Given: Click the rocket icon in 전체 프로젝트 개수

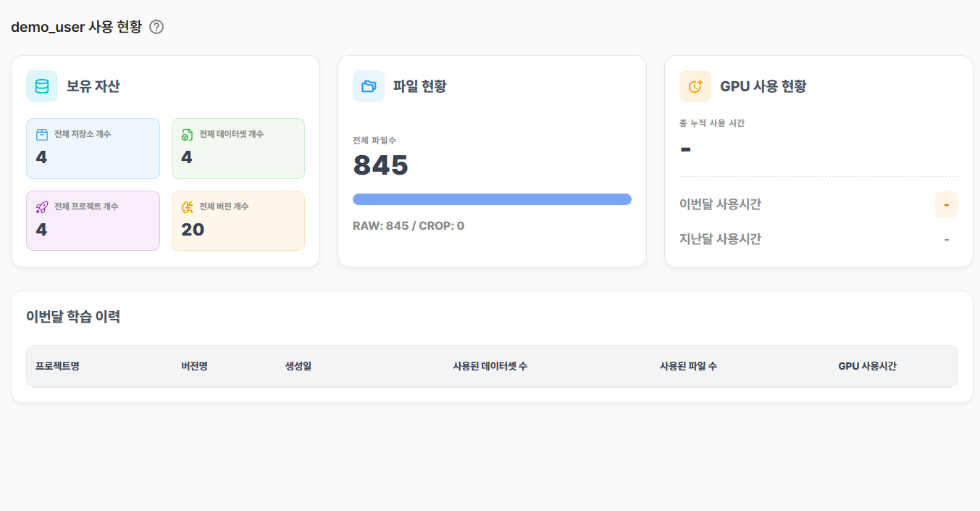Looking at the screenshot, I should click(42, 207).
